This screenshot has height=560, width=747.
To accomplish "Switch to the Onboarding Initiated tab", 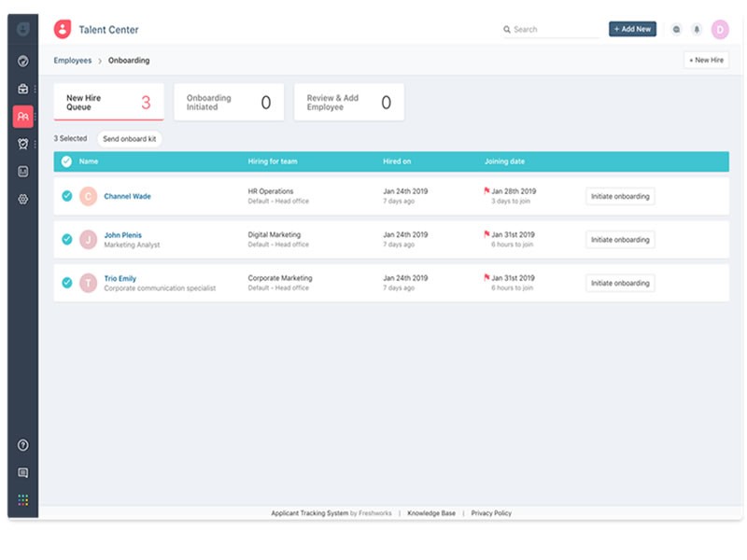I will coord(229,101).
